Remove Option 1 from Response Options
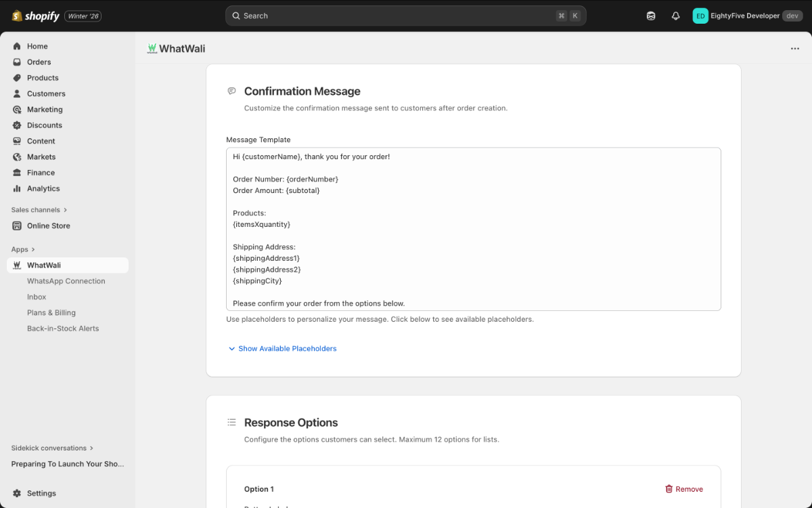 [x=684, y=488]
